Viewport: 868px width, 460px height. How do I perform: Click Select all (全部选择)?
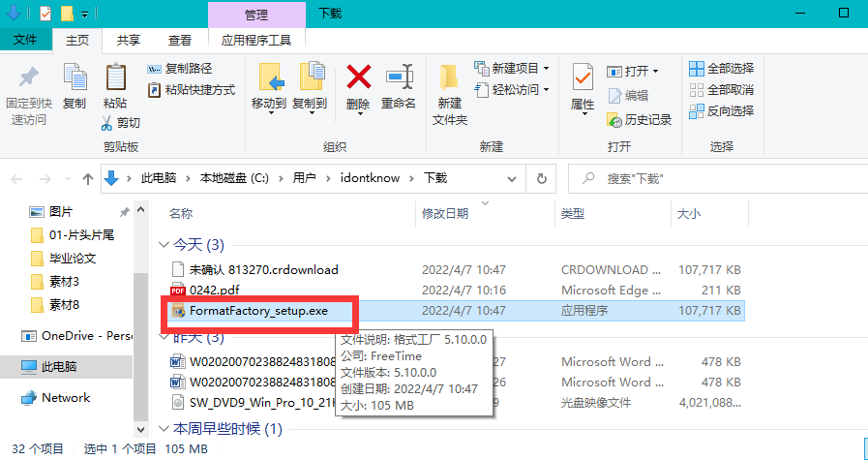[x=721, y=69]
